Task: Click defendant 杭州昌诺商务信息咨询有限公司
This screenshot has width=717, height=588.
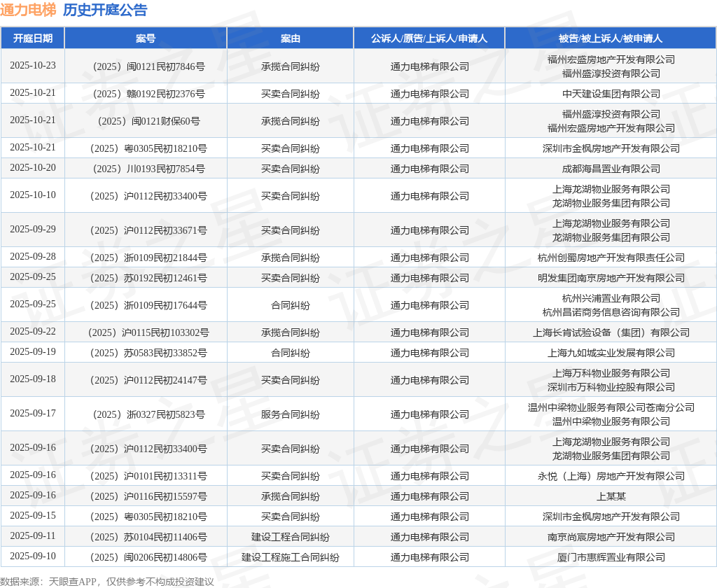Action: tap(611, 312)
